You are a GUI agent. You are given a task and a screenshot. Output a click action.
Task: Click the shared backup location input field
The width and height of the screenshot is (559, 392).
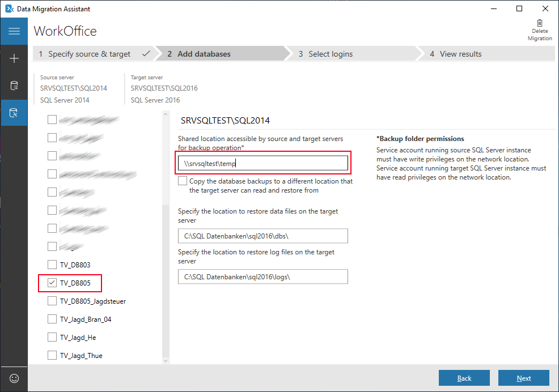click(262, 163)
